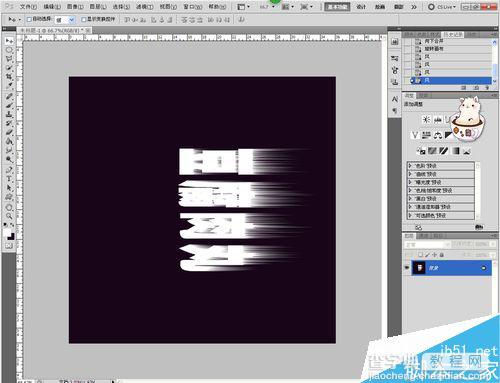Select the Blur tool
Screen dimensions: 500x383
click(x=9, y=150)
